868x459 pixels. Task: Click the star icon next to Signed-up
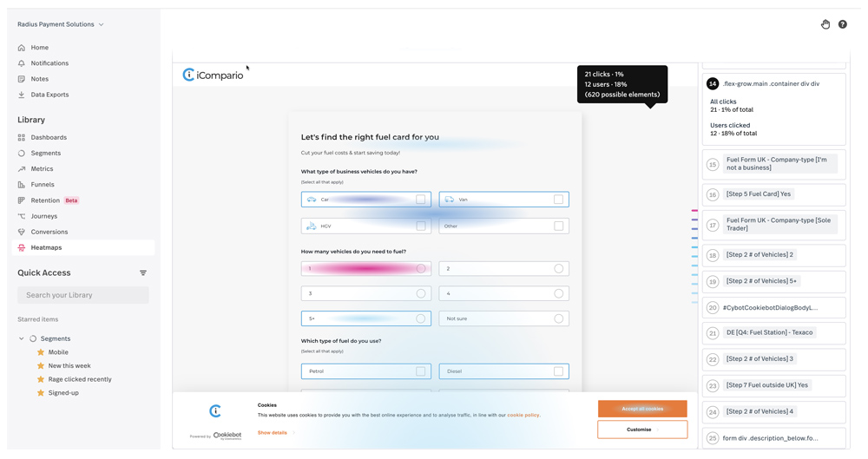pyautogui.click(x=41, y=393)
